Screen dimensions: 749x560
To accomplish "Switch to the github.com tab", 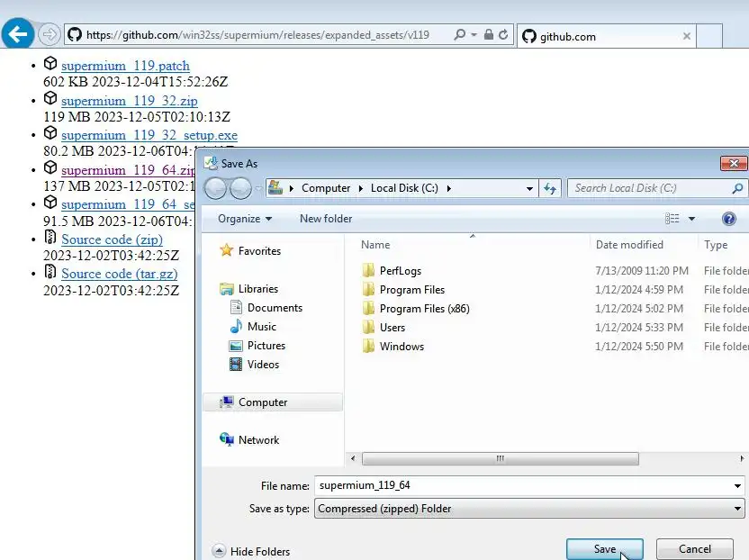I will click(x=606, y=36).
